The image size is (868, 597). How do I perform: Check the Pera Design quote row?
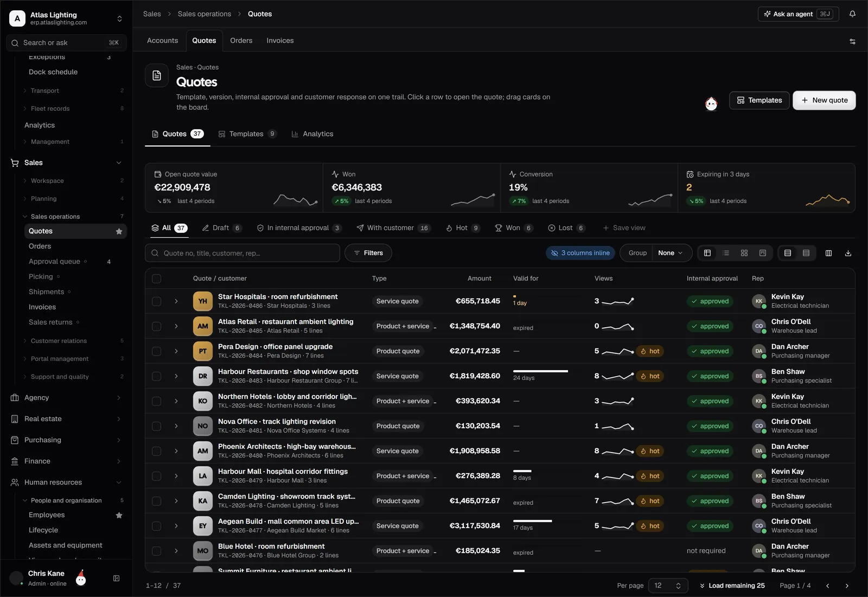click(156, 351)
